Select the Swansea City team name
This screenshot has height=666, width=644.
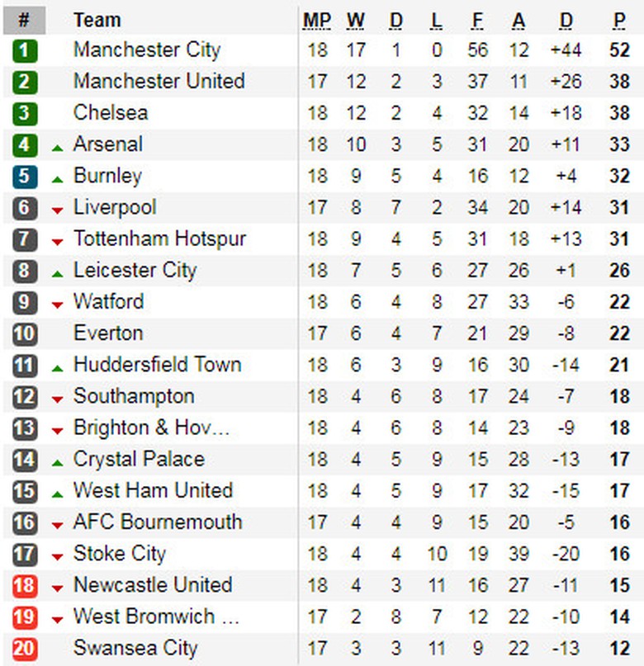point(135,649)
